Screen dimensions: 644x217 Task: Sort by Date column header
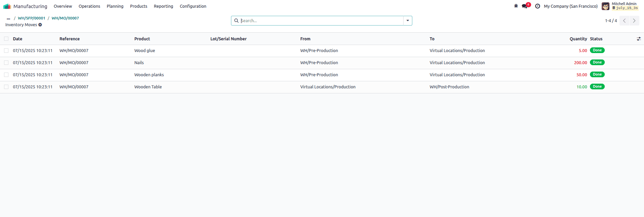(17, 39)
